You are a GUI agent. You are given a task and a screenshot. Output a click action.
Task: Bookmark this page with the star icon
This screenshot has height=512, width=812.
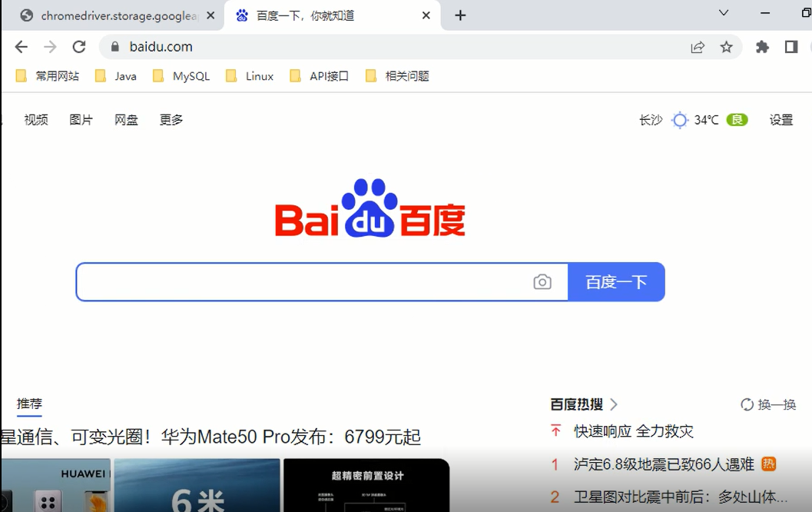(x=727, y=47)
